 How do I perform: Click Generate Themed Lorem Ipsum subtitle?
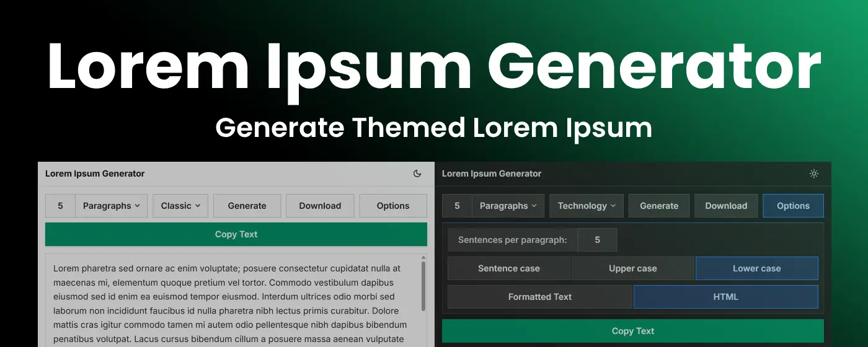434,129
